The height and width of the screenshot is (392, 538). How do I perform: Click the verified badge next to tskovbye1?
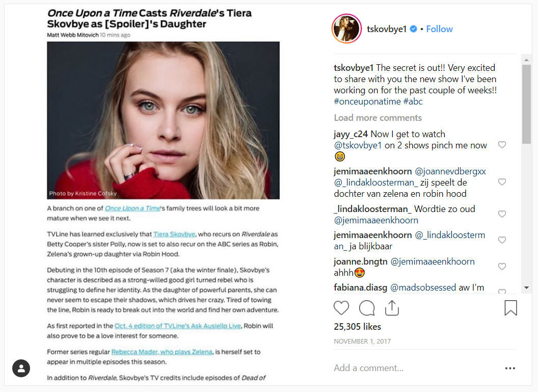[414, 29]
